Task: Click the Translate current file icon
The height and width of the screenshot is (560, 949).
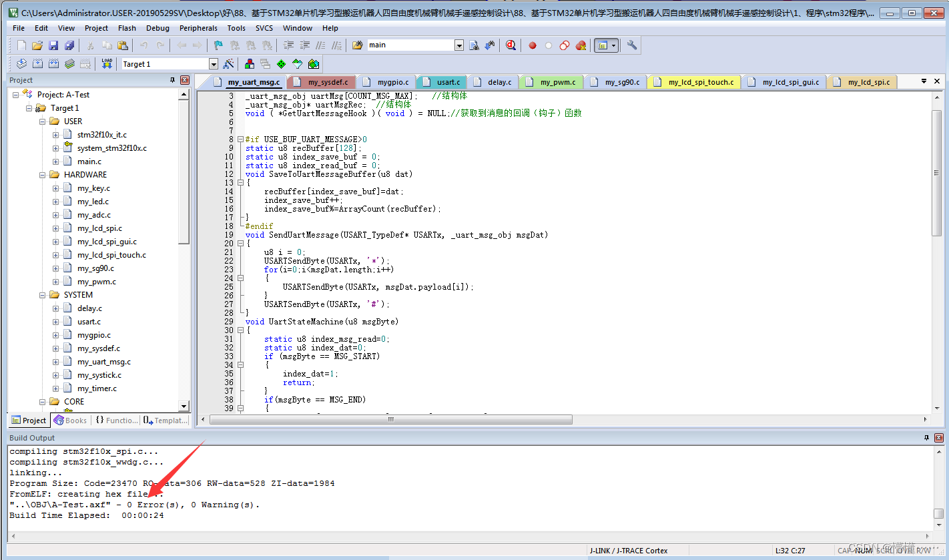Action: [x=21, y=64]
